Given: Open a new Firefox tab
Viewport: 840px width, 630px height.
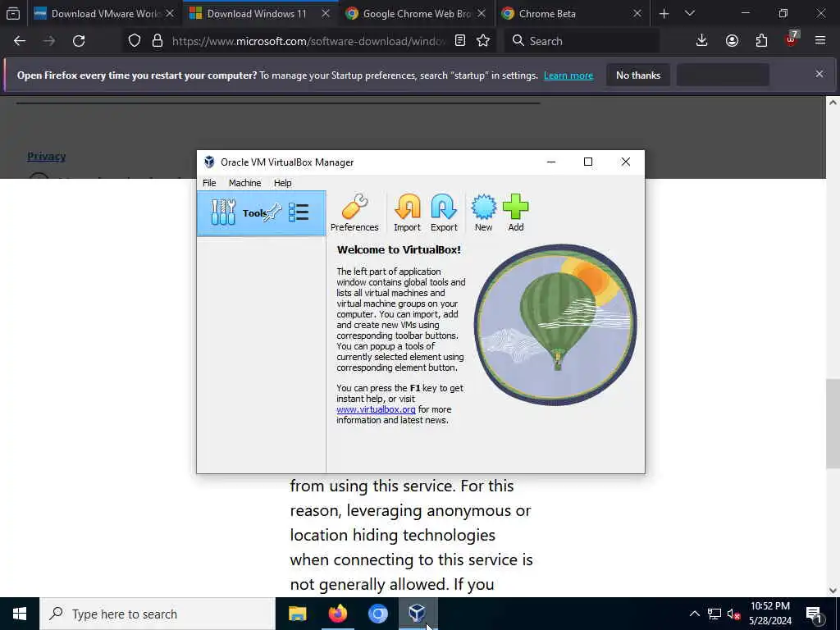Looking at the screenshot, I should [x=664, y=14].
